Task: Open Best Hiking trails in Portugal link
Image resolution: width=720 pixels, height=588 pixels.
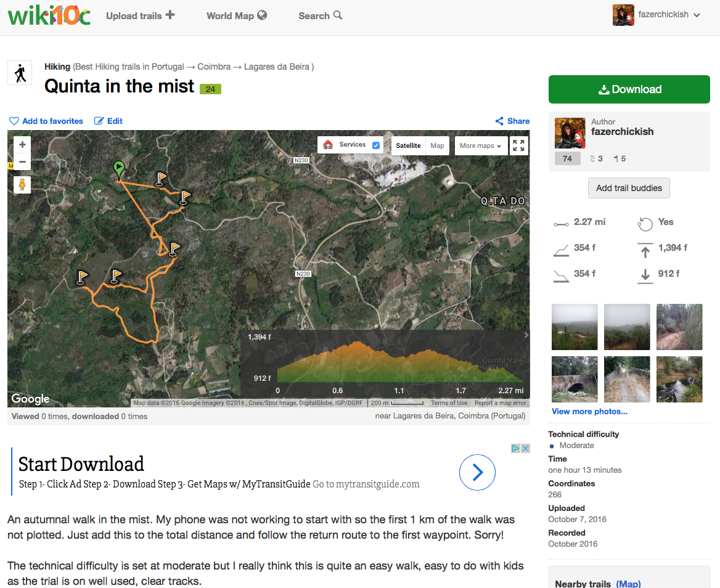Action: (x=130, y=67)
